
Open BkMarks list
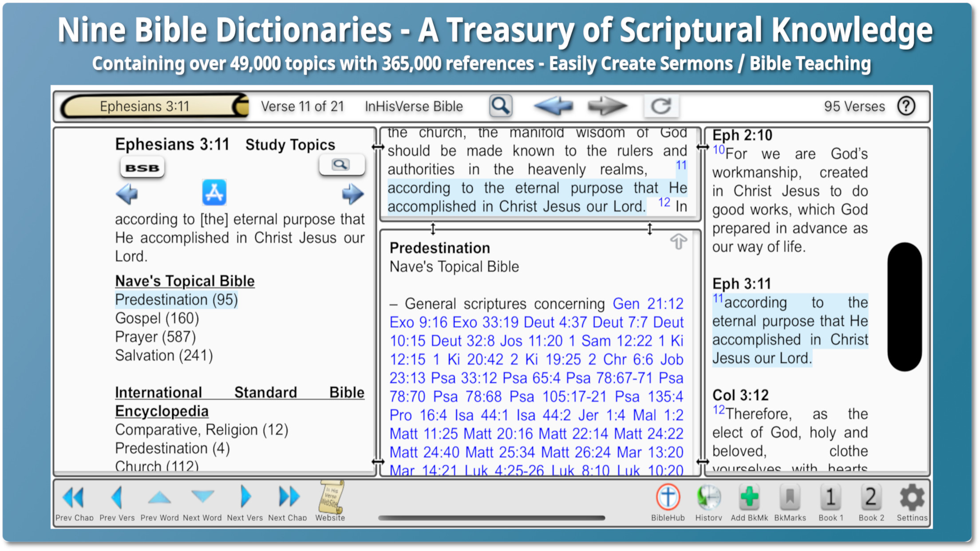(790, 503)
